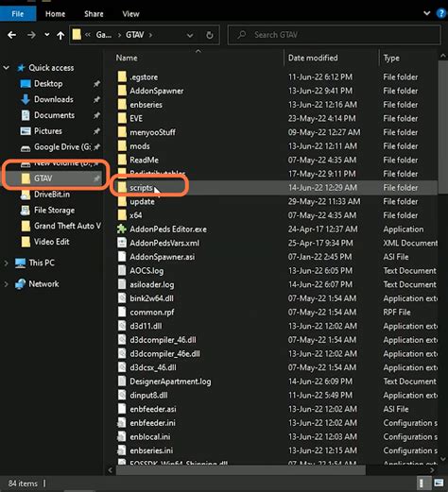
Task: Select Network in navigation pane
Action: click(43, 284)
